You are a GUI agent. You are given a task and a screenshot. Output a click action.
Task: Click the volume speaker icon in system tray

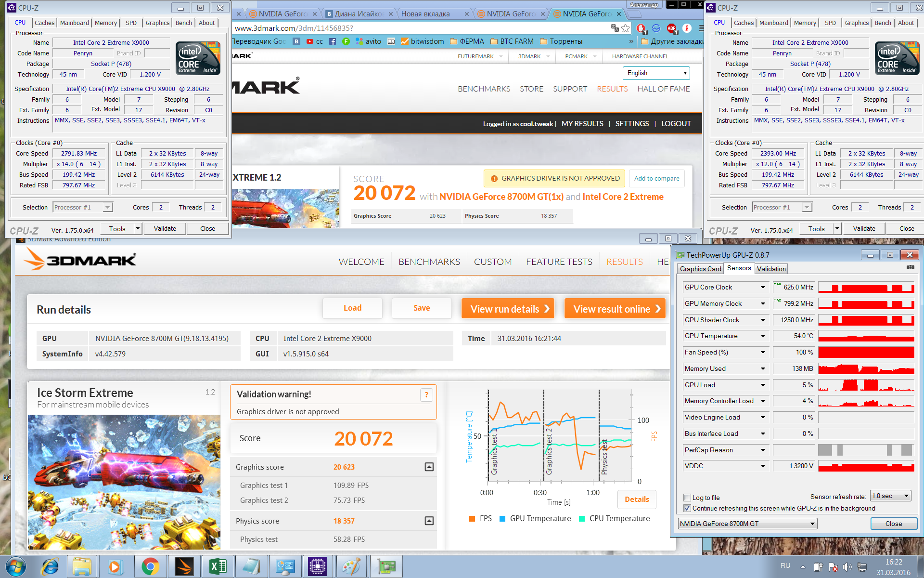pos(847,567)
